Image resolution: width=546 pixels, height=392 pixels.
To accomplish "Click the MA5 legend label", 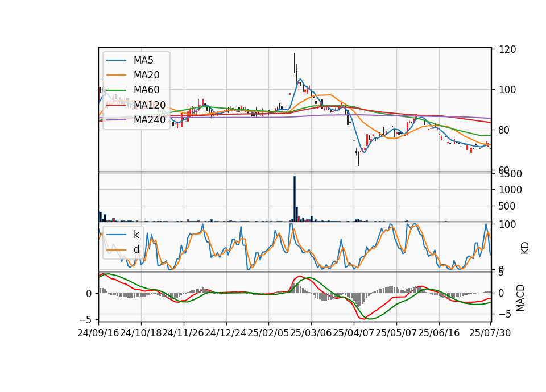I will 143,60.
